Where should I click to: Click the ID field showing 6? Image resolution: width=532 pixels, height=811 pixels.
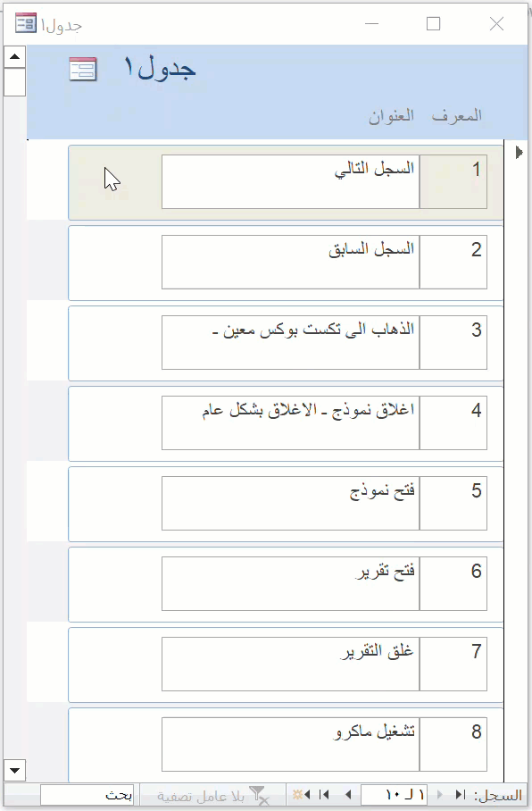point(453,583)
